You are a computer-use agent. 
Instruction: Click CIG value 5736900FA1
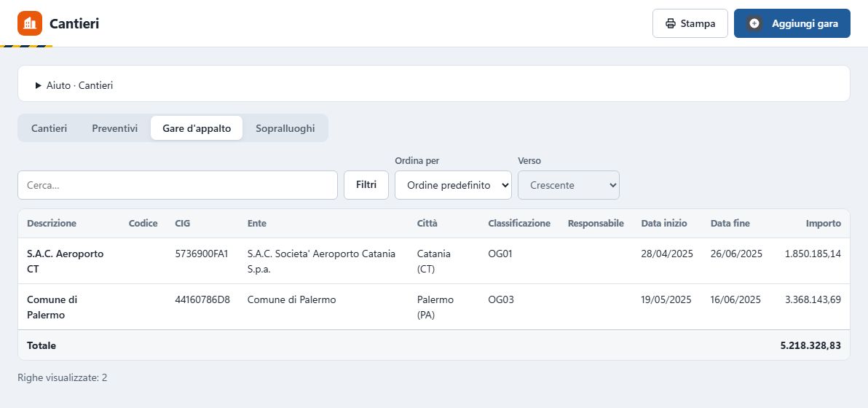202,254
